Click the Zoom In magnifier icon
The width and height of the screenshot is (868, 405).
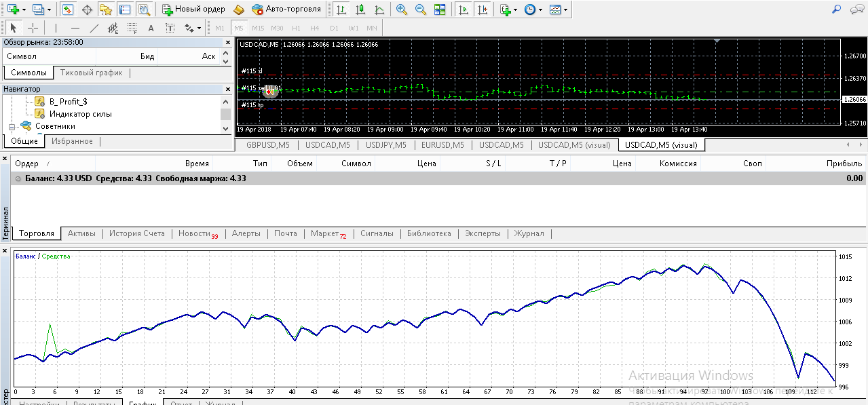pos(402,9)
